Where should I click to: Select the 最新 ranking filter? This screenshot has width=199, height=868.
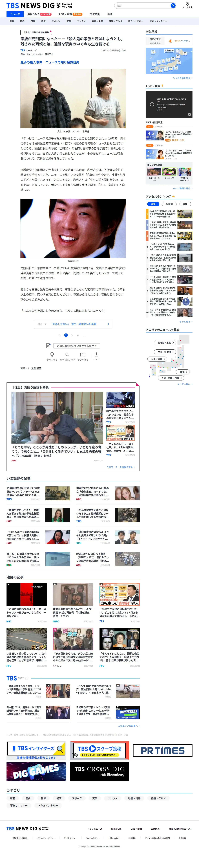(x=153, y=204)
